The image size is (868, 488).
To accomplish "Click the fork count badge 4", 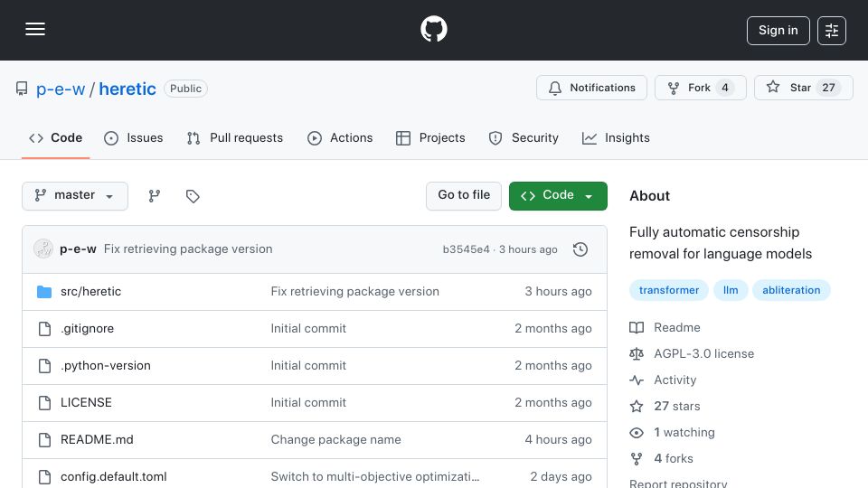I will [724, 88].
